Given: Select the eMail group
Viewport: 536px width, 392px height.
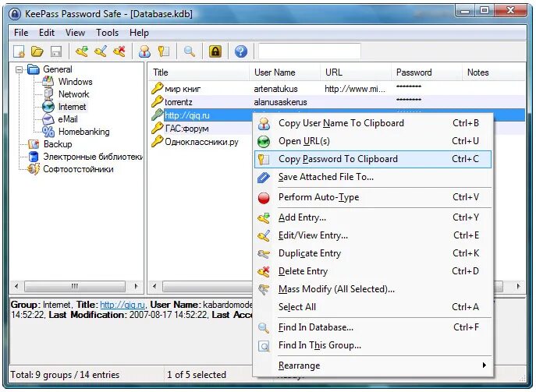Looking at the screenshot, I should point(68,119).
